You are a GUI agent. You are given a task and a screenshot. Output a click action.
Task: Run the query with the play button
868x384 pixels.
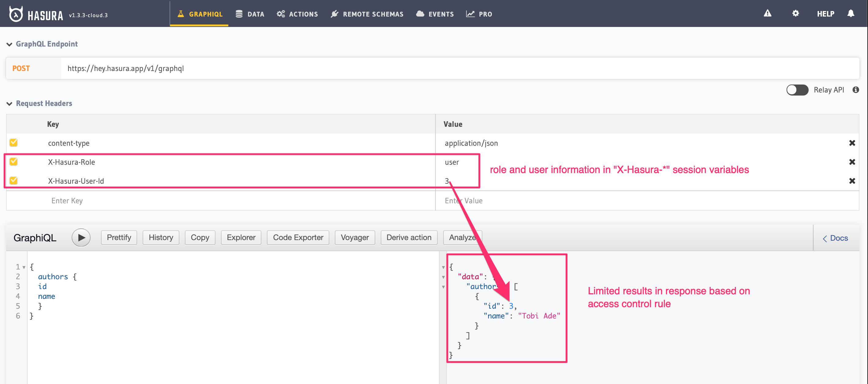tap(81, 237)
